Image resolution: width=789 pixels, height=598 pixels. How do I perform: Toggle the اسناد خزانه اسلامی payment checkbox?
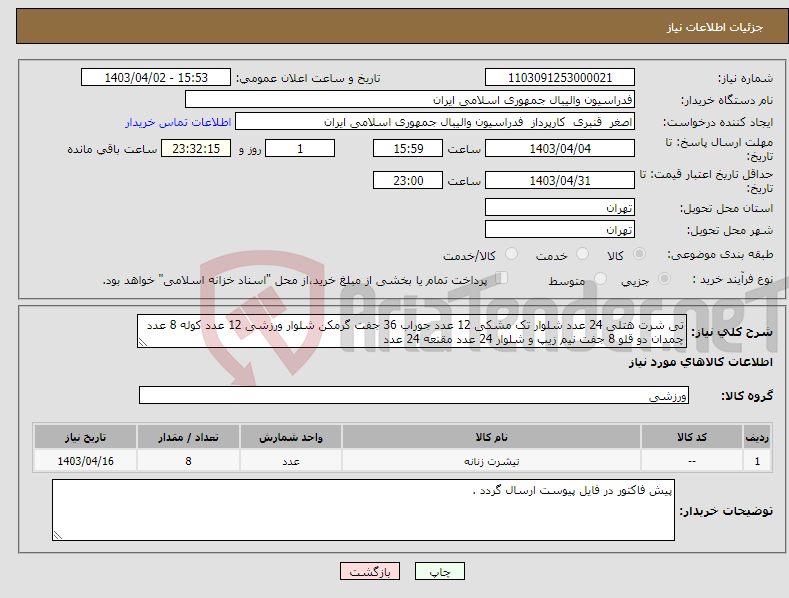click(x=502, y=278)
